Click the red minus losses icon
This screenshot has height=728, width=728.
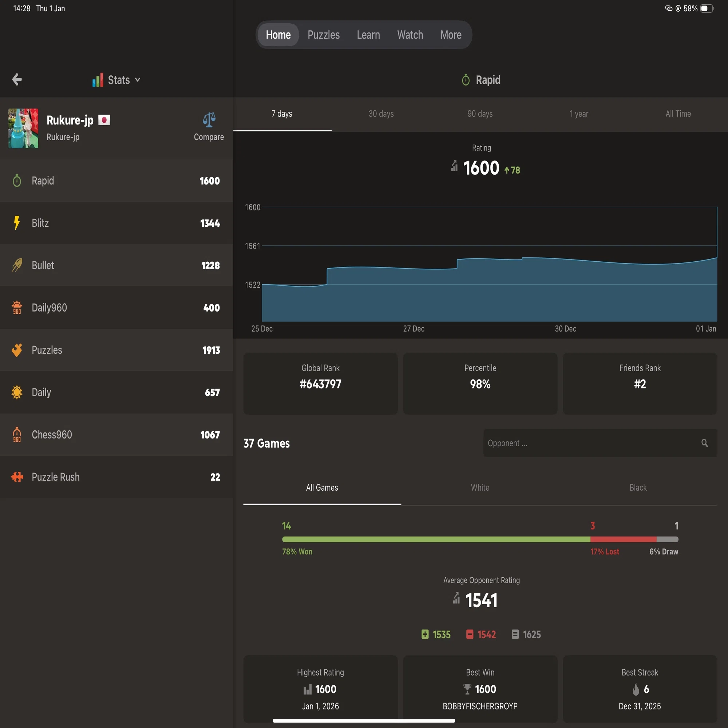coord(470,634)
